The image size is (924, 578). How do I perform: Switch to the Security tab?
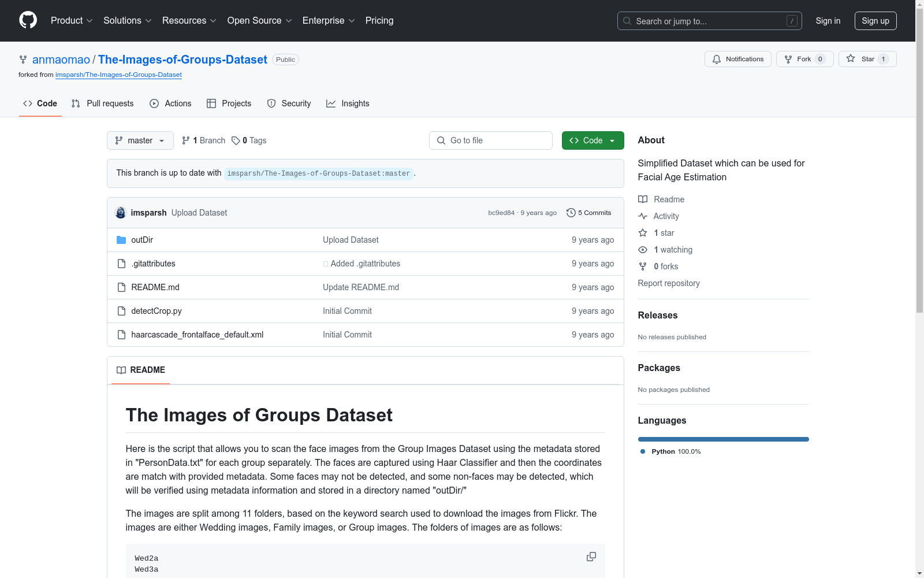(x=289, y=103)
